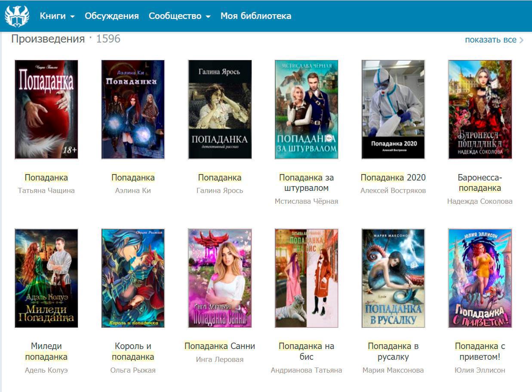Click the chevron arrow beside показать все
Screen dimensions: 532x392
point(521,40)
